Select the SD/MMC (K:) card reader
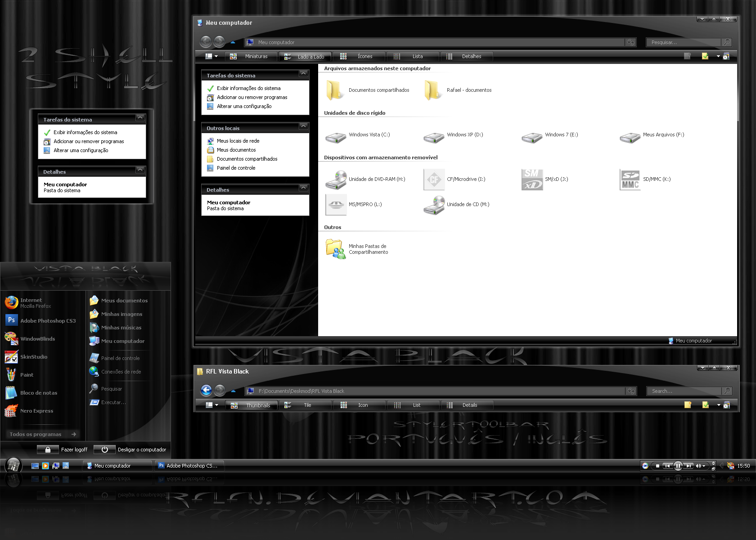Screen dimensions: 756x540 click(645, 180)
